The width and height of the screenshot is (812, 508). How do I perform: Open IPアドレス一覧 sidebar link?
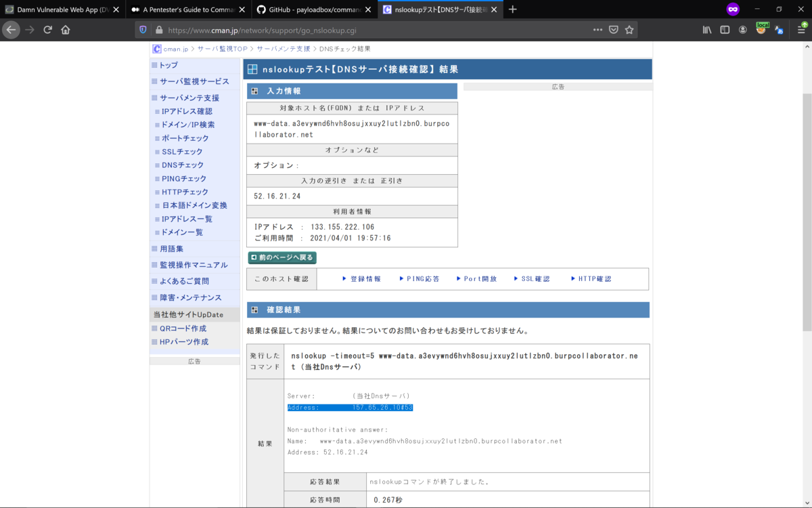point(187,219)
